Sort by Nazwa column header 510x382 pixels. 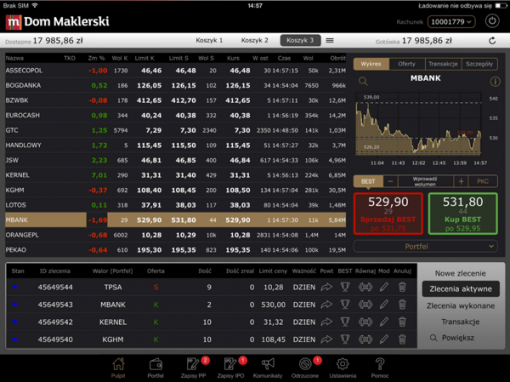pyautogui.click(x=15, y=58)
